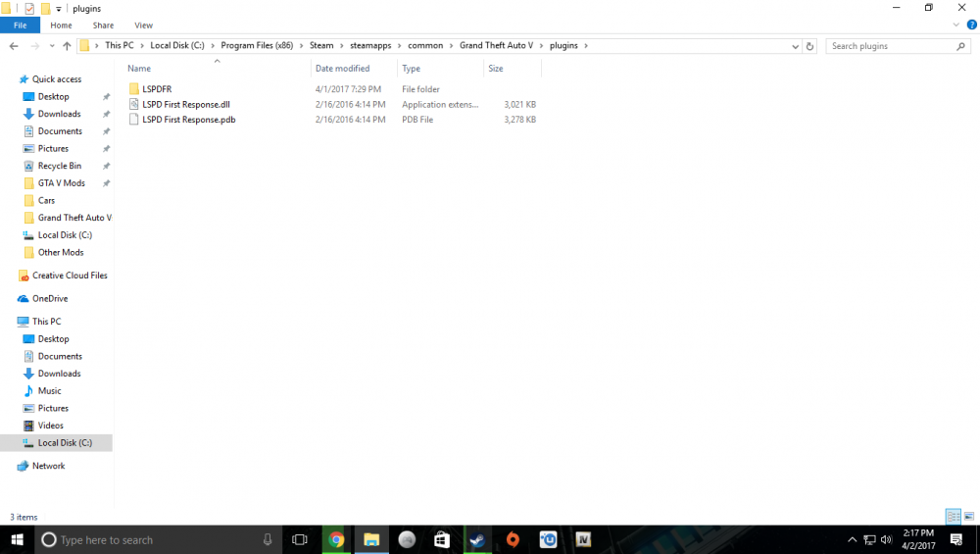Image resolution: width=980 pixels, height=554 pixels.
Task: Go up one folder level
Action: [67, 46]
